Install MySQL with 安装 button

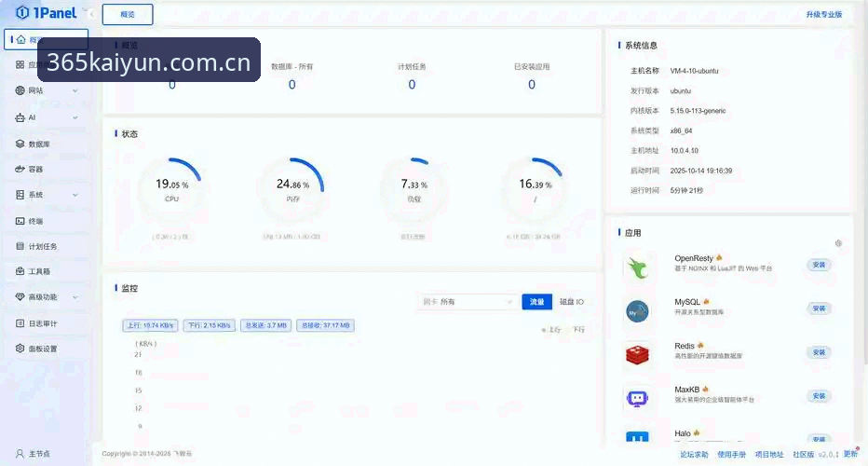pyautogui.click(x=819, y=308)
